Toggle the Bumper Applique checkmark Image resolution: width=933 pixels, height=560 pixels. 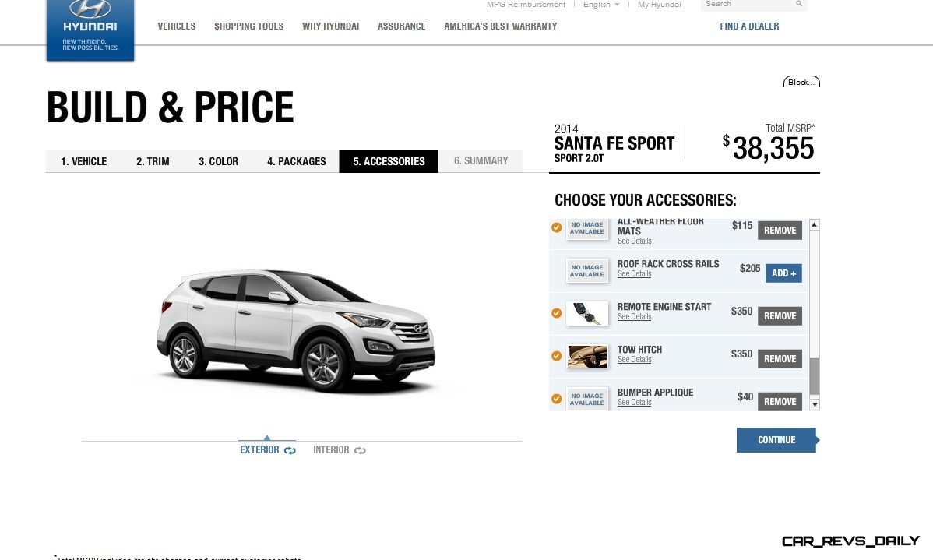click(x=556, y=399)
